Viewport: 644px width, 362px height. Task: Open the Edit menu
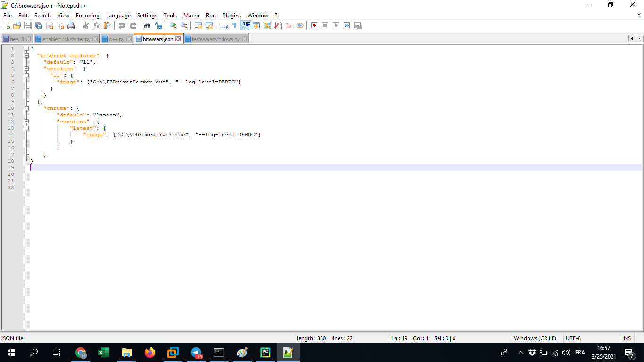23,16
